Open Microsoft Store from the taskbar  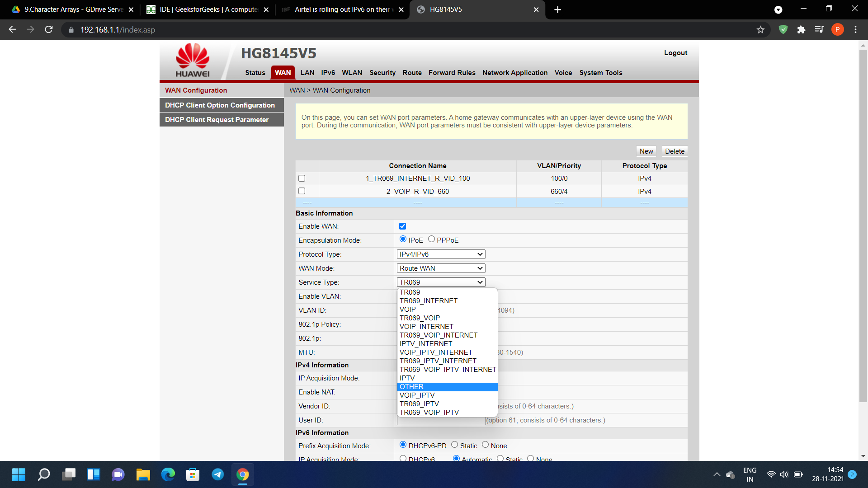click(193, 474)
